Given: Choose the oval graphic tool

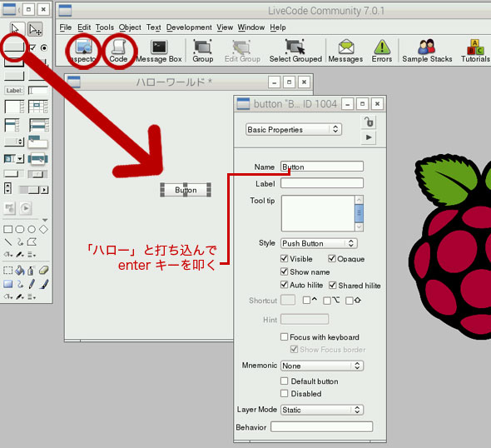Looking at the screenshot, I should point(32,230).
